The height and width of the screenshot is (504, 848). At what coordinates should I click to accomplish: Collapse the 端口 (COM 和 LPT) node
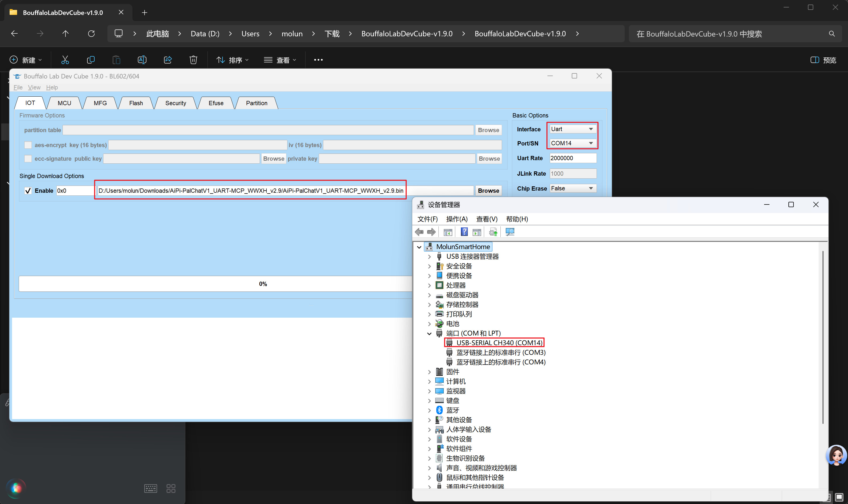pyautogui.click(x=429, y=333)
